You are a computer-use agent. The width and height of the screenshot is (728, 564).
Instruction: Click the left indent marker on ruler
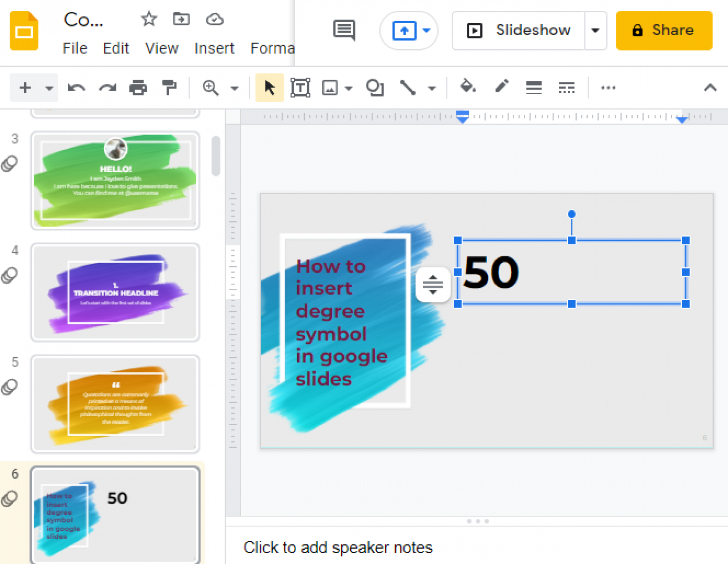tap(463, 116)
